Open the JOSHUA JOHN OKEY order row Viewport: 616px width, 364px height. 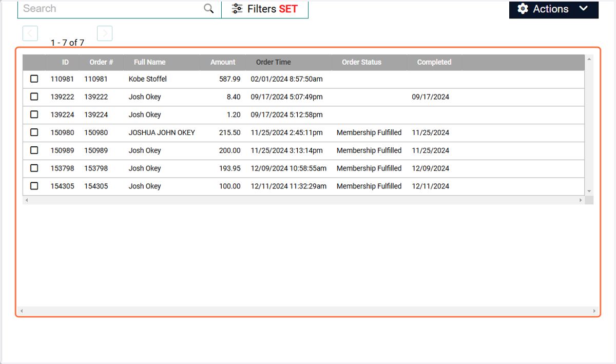tap(303, 132)
